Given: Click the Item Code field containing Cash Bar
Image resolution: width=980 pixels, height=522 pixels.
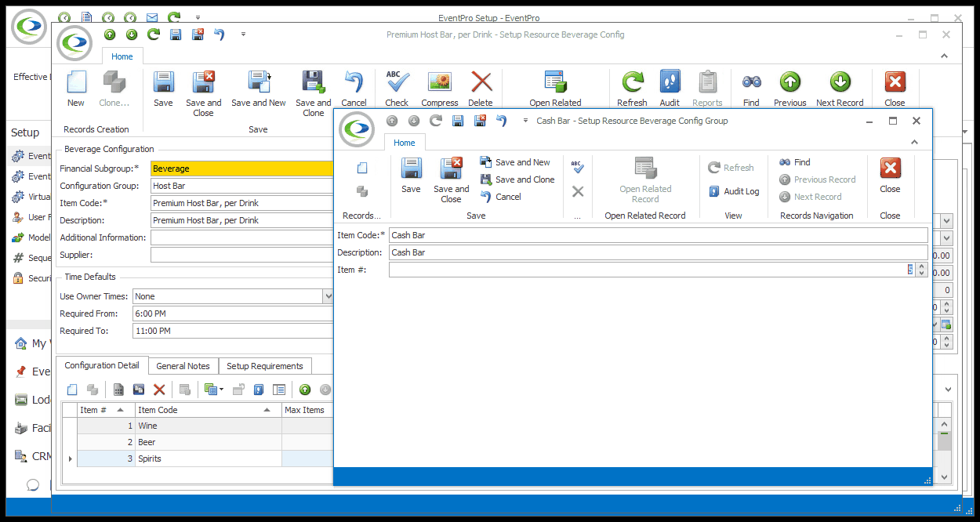Looking at the screenshot, I should click(x=658, y=235).
